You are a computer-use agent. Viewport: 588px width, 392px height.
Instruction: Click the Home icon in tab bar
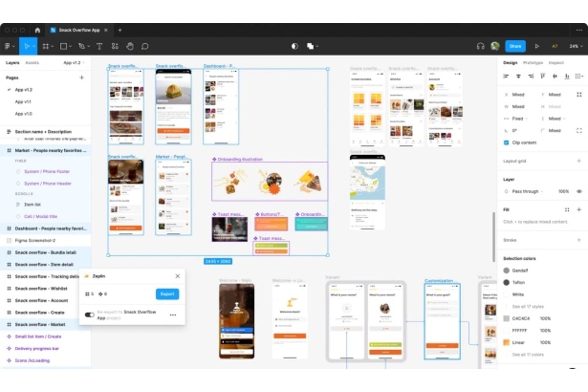coord(37,30)
